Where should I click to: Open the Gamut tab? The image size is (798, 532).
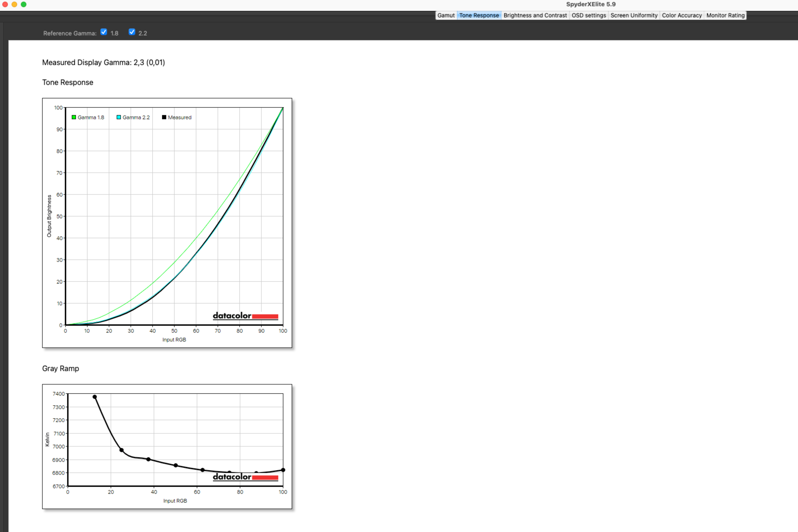(x=446, y=15)
